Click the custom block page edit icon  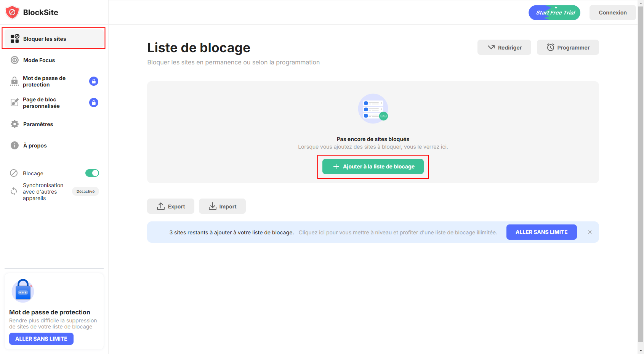(x=14, y=103)
